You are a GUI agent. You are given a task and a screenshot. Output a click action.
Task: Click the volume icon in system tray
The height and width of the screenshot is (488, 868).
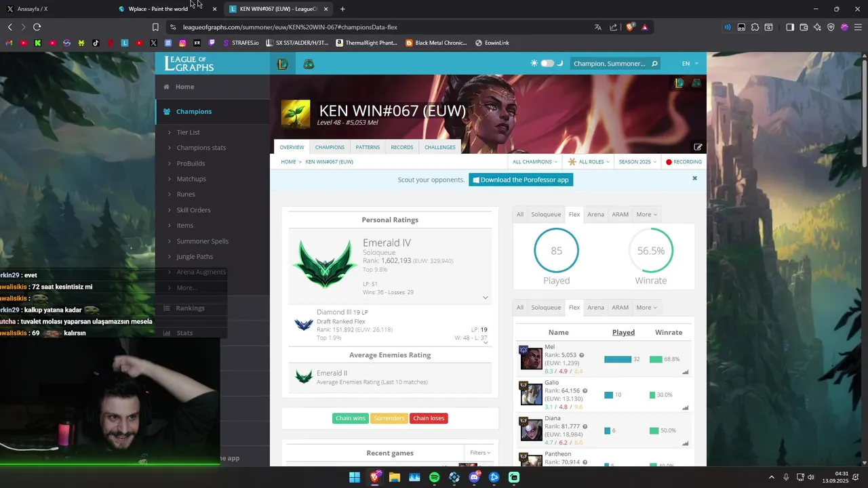click(811, 477)
